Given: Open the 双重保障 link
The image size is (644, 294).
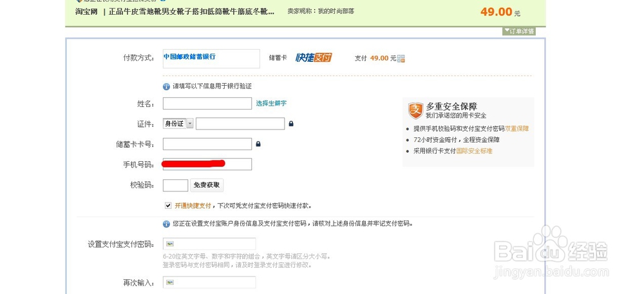Looking at the screenshot, I should click(516, 129).
